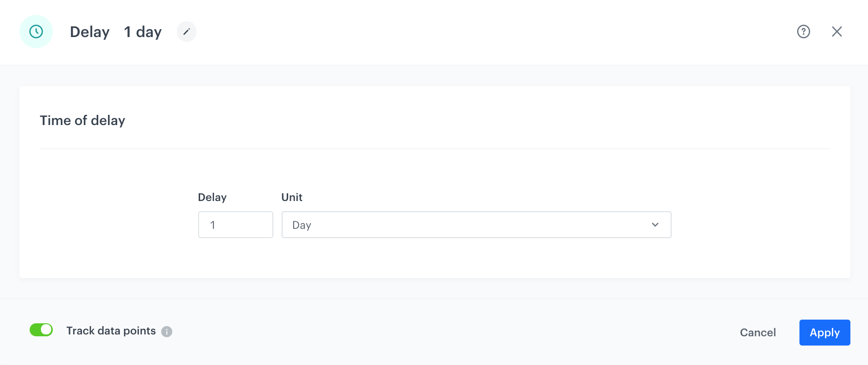Cancel the delay configuration
Image resolution: width=868 pixels, height=365 pixels.
(758, 332)
